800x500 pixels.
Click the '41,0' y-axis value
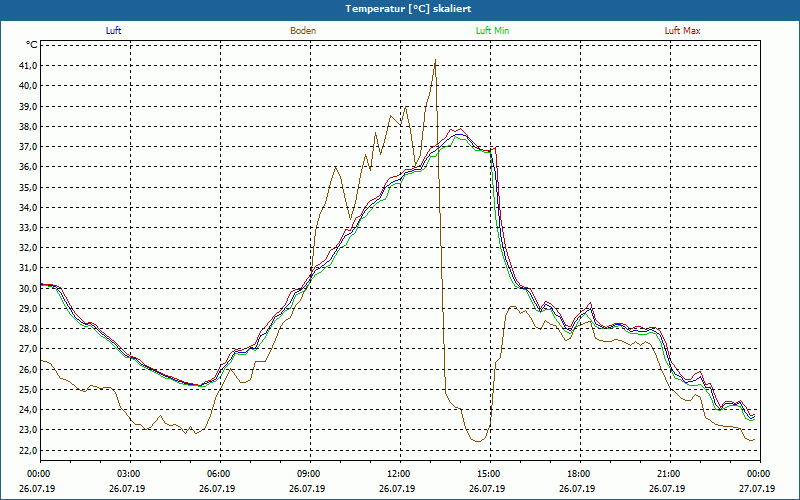pos(29,65)
